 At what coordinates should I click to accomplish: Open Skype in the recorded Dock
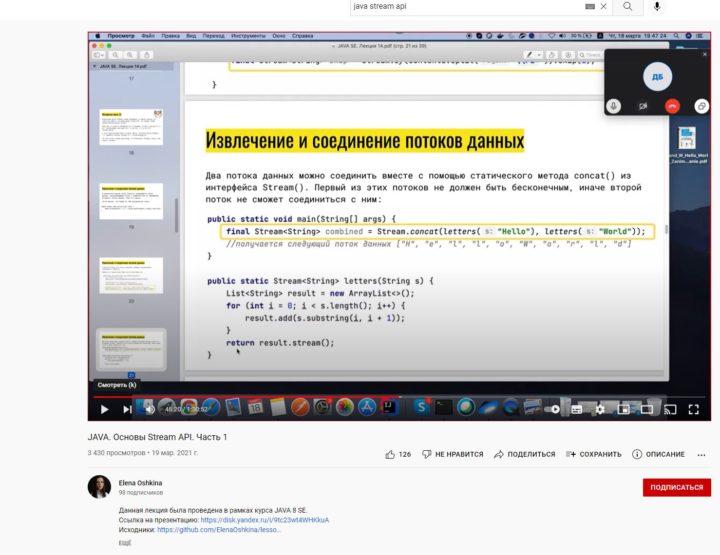click(x=421, y=407)
